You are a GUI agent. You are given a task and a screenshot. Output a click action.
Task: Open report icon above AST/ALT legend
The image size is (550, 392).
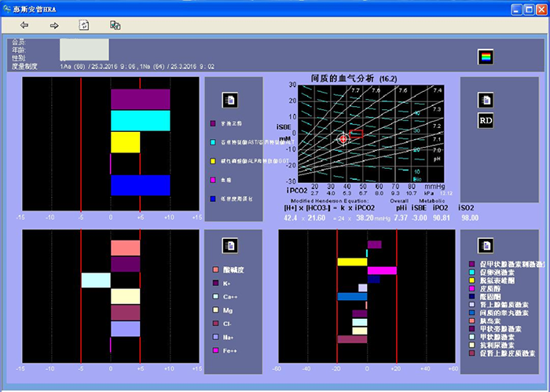(229, 101)
